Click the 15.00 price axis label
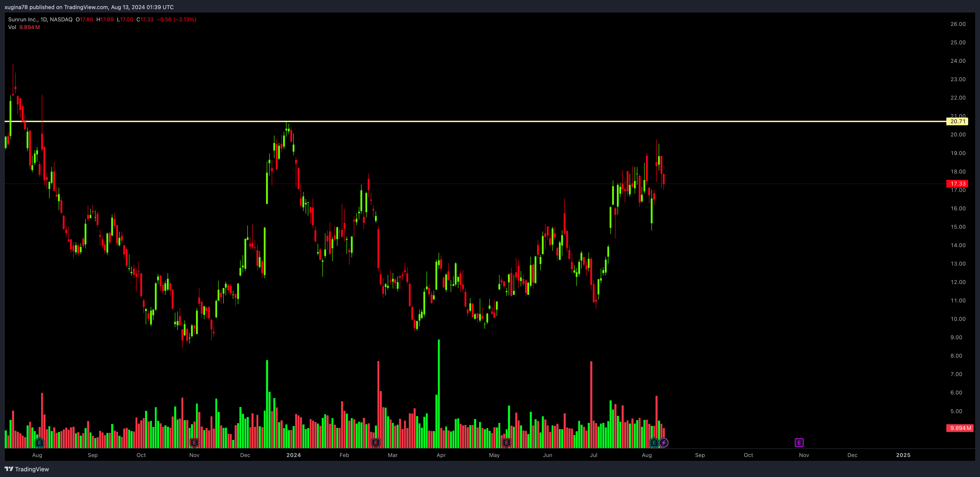Viewport: 980px width, 477px height. [958, 227]
